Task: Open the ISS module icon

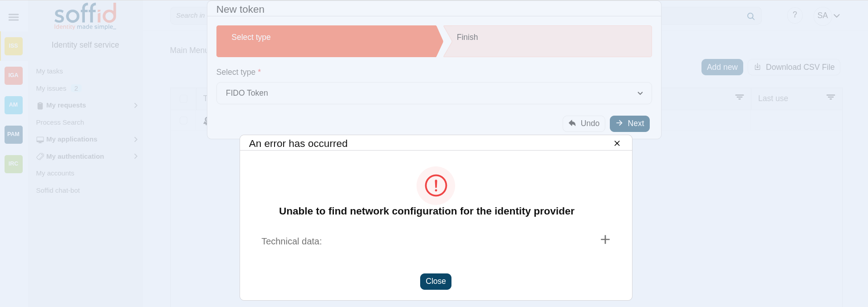Action: point(14,46)
